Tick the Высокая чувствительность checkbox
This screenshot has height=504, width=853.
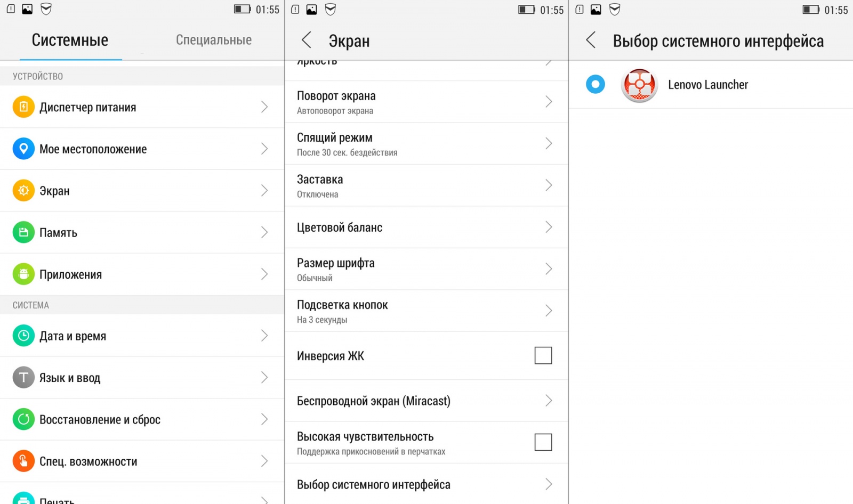(543, 442)
